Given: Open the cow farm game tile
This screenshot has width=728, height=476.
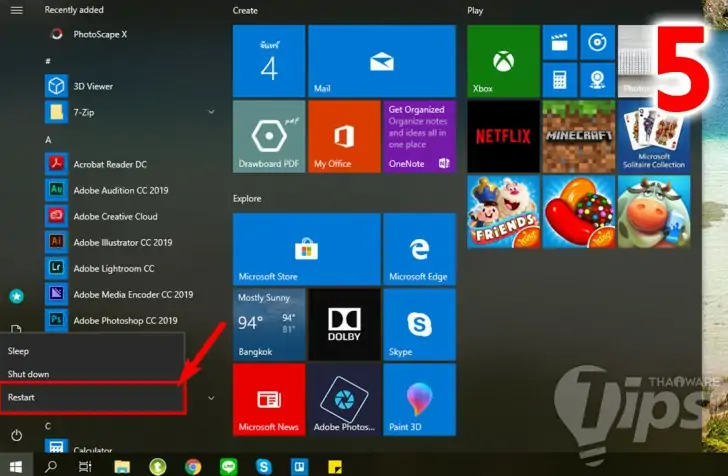Looking at the screenshot, I should 654,212.
